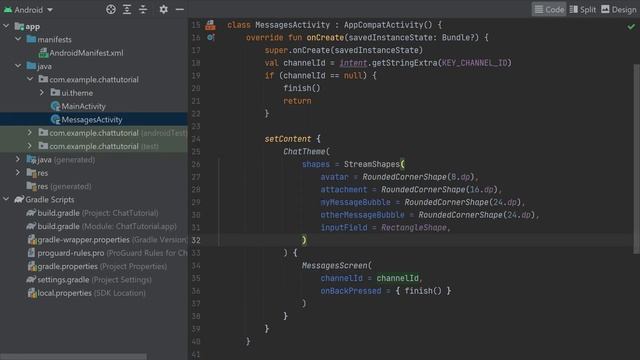This screenshot has height=360, width=640.
Task: Click line number 32 in gutter
Action: click(196, 240)
